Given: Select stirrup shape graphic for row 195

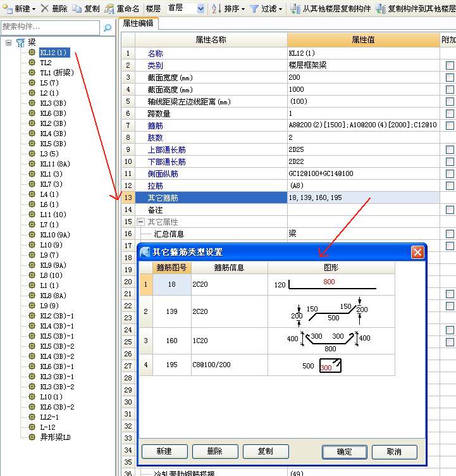Looking at the screenshot, I should (x=331, y=365).
